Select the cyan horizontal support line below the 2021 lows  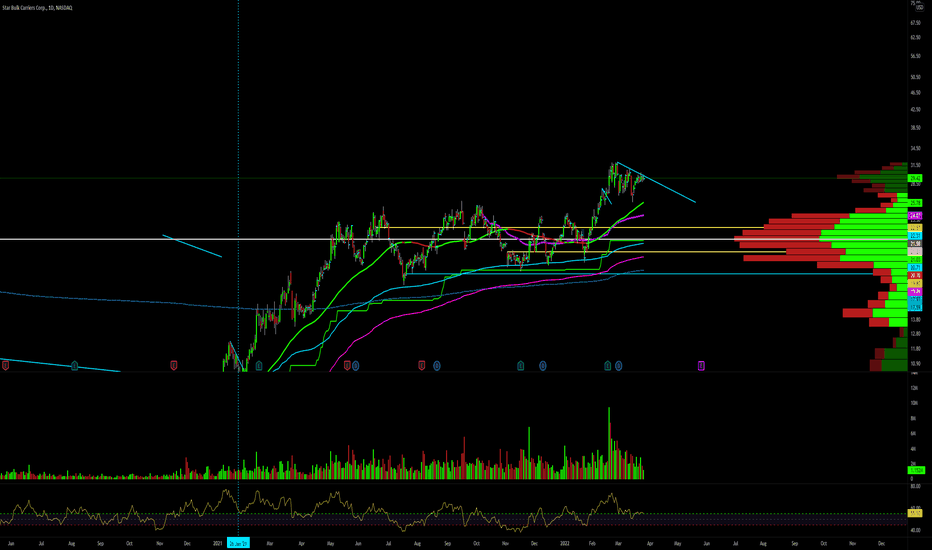639,274
